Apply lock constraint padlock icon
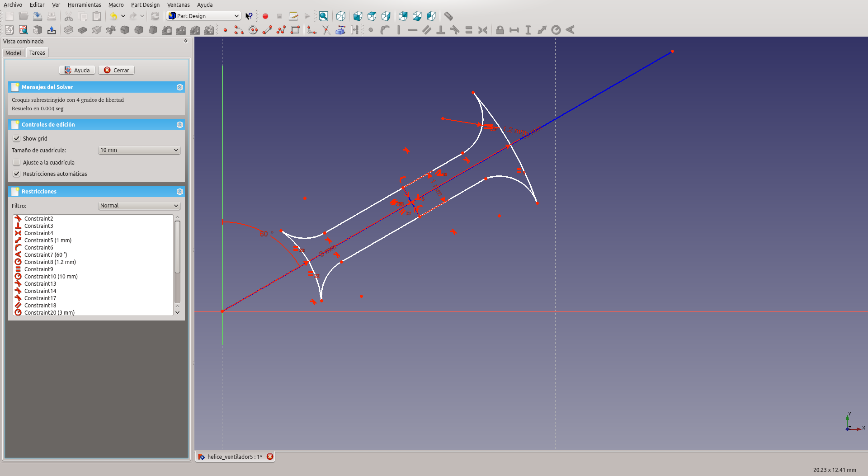The height and width of the screenshot is (476, 868). (500, 30)
